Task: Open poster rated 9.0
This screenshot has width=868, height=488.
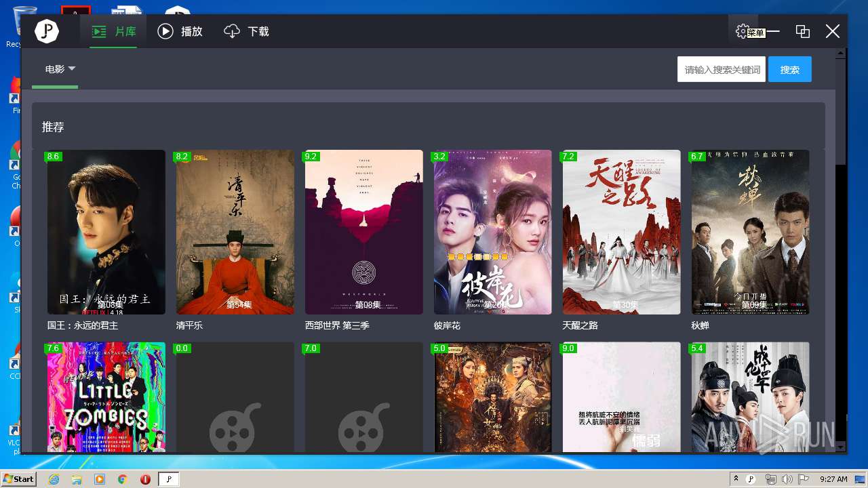Action: [x=622, y=397]
